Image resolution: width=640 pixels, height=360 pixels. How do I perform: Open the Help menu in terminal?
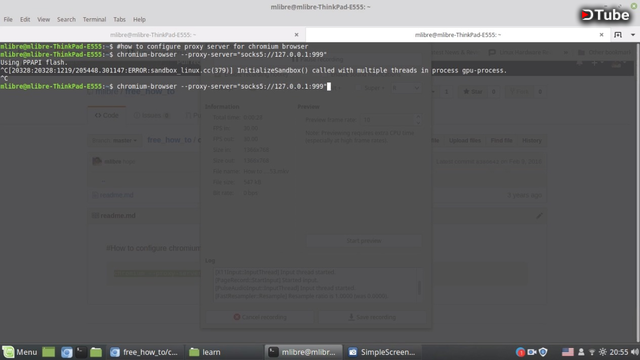pyautogui.click(x=139, y=19)
